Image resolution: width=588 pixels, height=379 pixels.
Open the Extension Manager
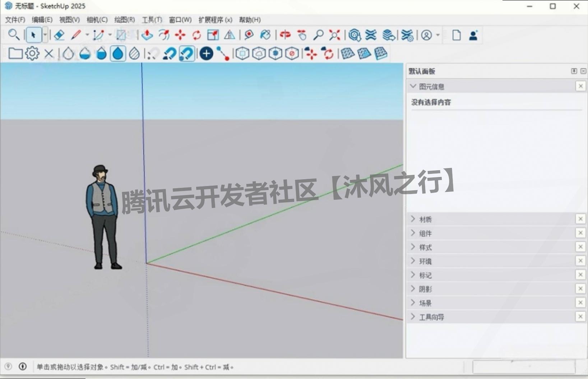coord(407,35)
